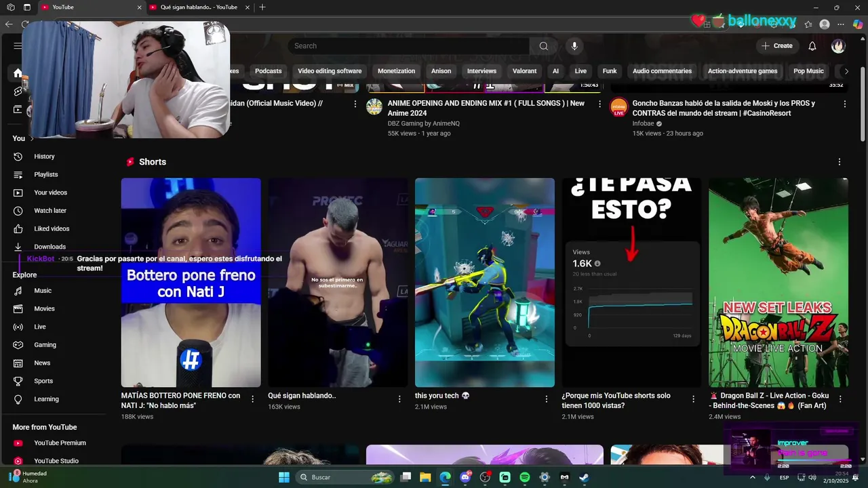Select the Pop Music chip
The image size is (868, 488).
(x=808, y=71)
